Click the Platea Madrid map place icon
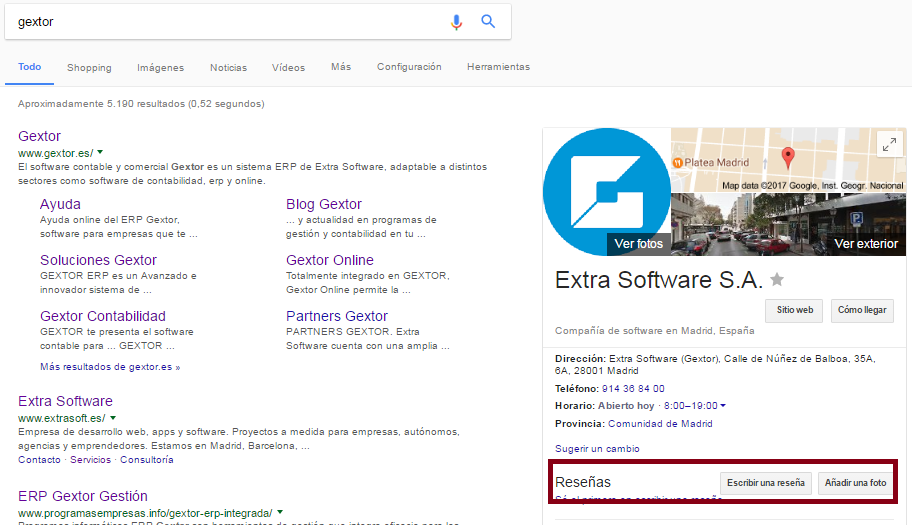Viewport: 912px width, 525px height. click(x=678, y=163)
